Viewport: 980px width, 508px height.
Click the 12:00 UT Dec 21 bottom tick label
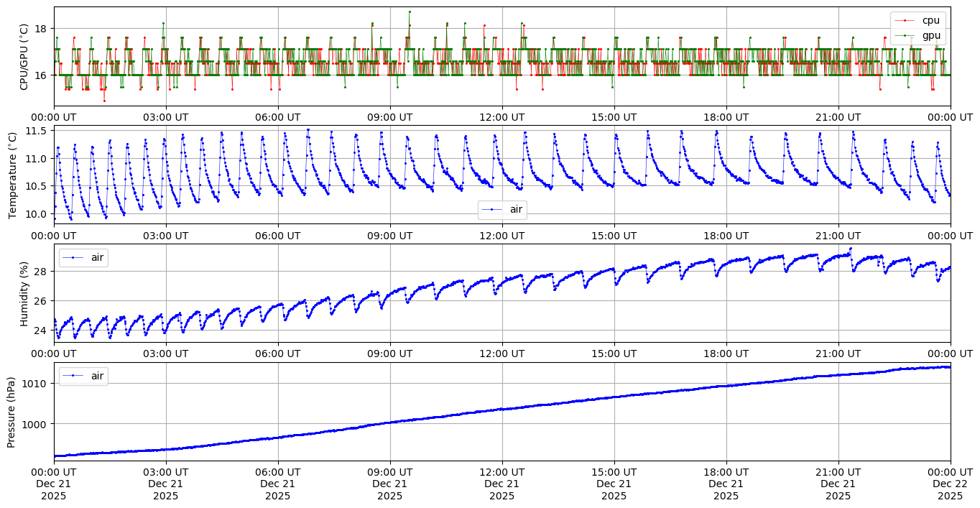pyautogui.click(x=501, y=484)
